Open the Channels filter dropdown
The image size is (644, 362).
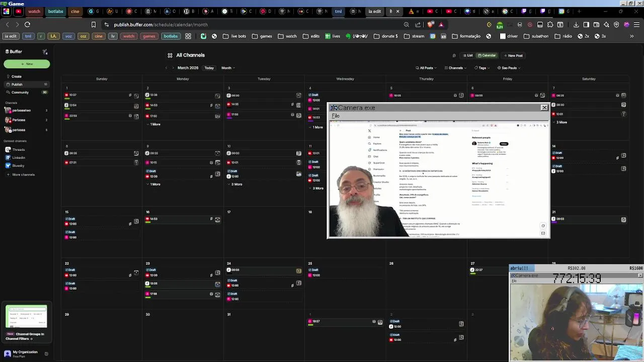click(x=455, y=68)
